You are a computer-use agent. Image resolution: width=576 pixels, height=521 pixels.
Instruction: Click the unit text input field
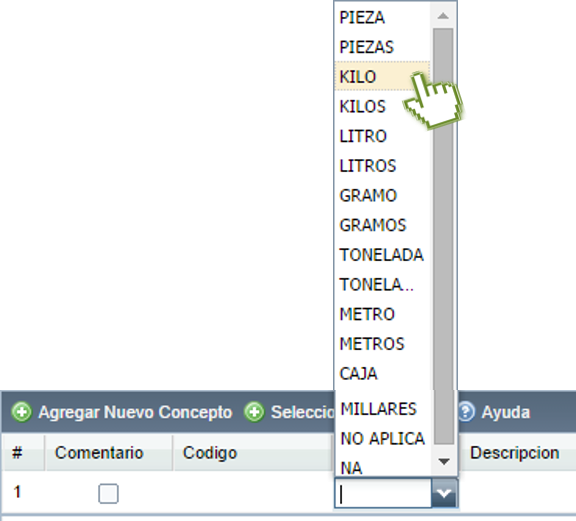[x=383, y=493]
